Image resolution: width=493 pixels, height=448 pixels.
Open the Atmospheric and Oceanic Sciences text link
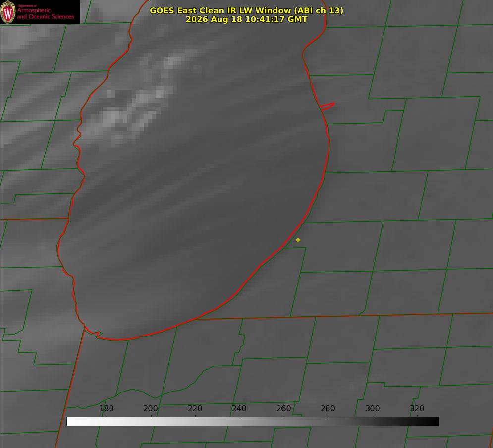45,13
